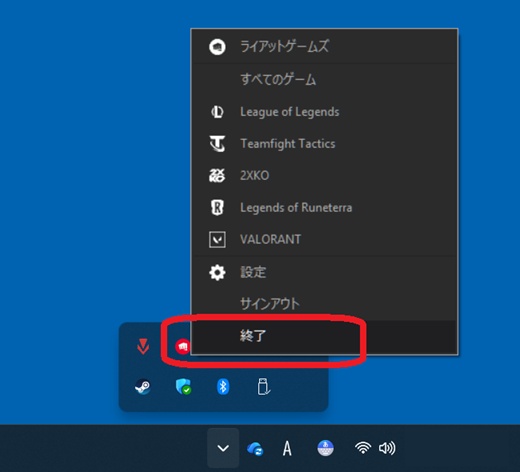The height and width of the screenshot is (472, 520).
Task: Click the 2XKO logo icon
Action: [x=217, y=175]
